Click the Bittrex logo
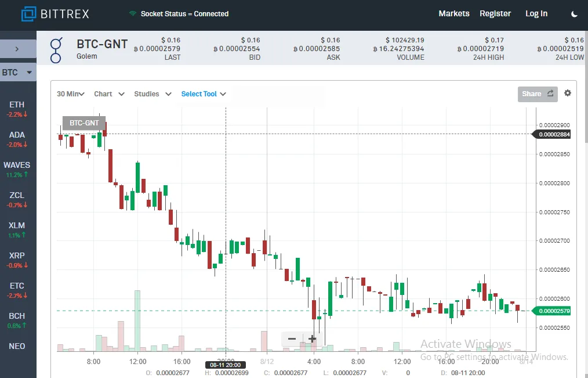Viewport: 588px width, 378px height. tap(55, 14)
